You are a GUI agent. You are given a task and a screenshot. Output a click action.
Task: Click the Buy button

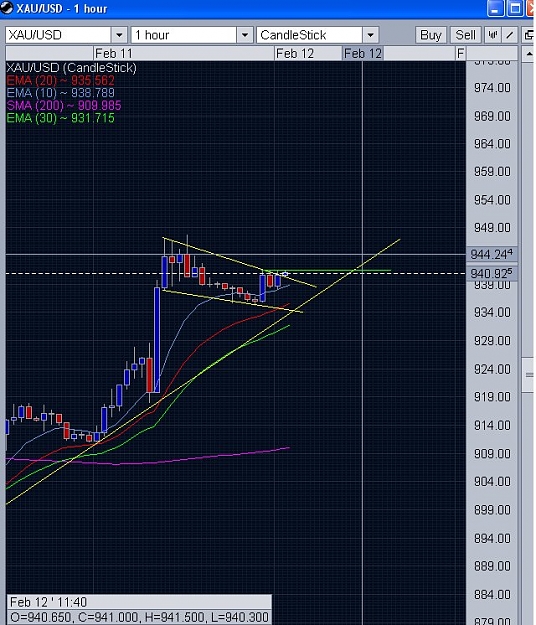click(430, 35)
